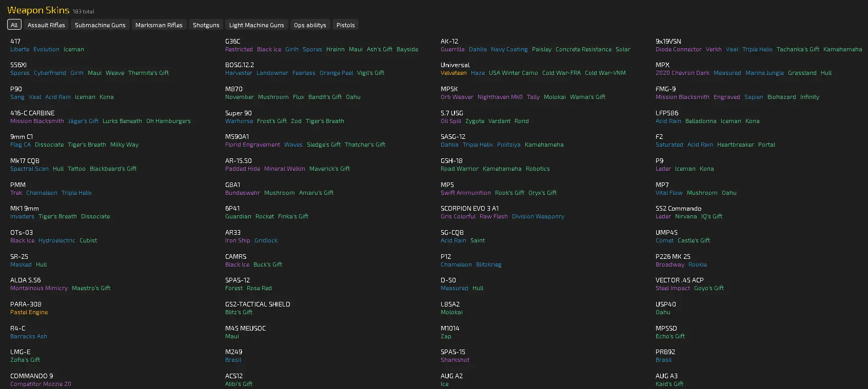Open Florid Engravement skin under M590A1

[252, 145]
